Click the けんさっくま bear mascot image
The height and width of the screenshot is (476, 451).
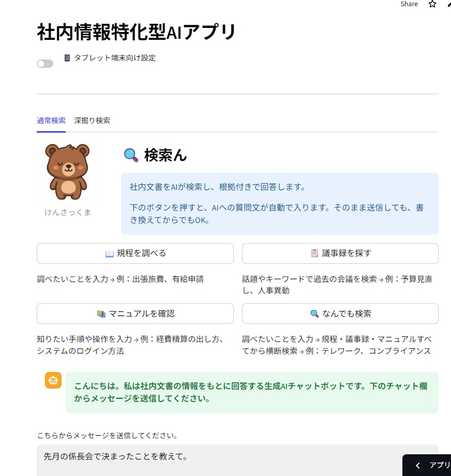67,172
